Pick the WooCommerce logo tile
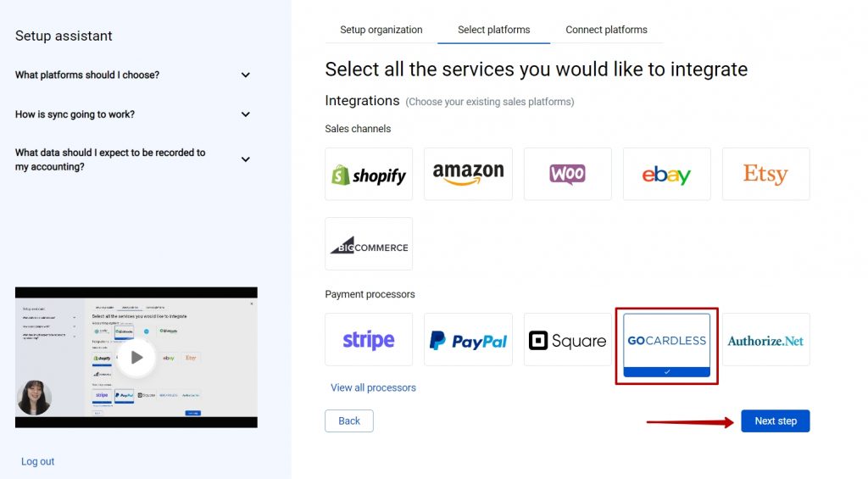 click(x=567, y=174)
